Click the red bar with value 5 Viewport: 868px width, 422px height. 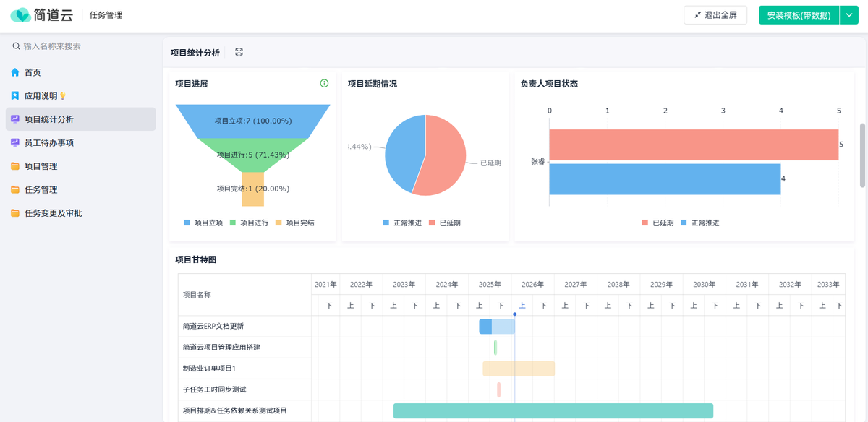(694, 145)
